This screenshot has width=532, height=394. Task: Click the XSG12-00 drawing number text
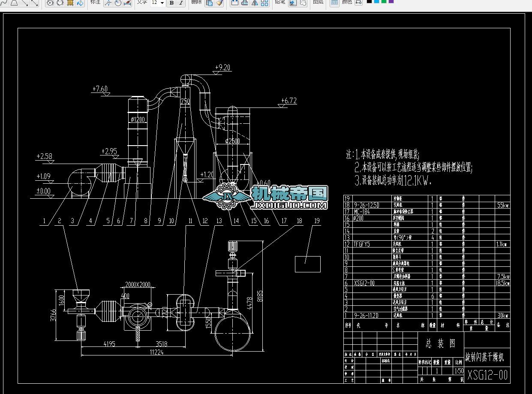pyautogui.click(x=487, y=375)
